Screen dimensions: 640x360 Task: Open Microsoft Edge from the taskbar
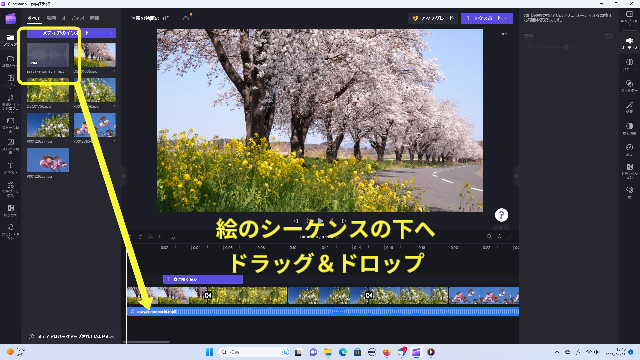[x=342, y=352]
